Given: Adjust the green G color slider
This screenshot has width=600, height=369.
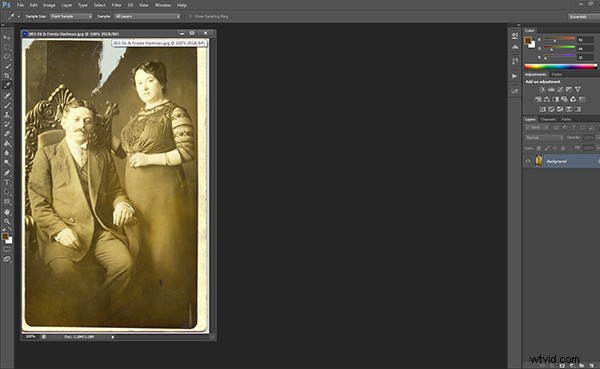Looking at the screenshot, I should 559,48.
